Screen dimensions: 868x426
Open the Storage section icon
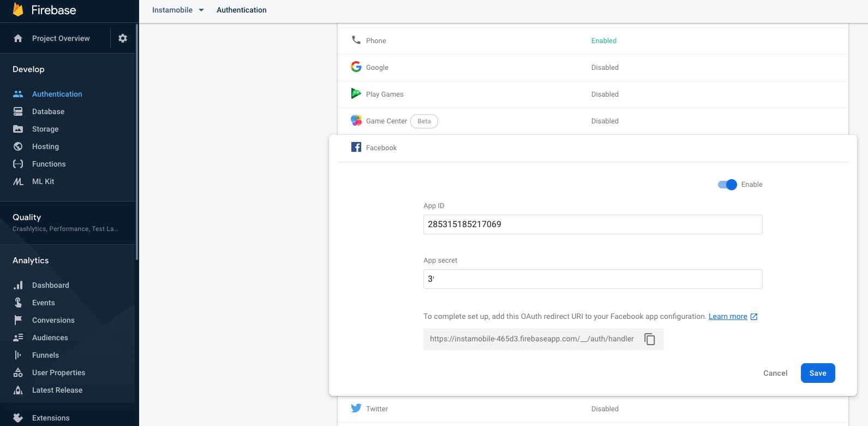click(x=18, y=129)
